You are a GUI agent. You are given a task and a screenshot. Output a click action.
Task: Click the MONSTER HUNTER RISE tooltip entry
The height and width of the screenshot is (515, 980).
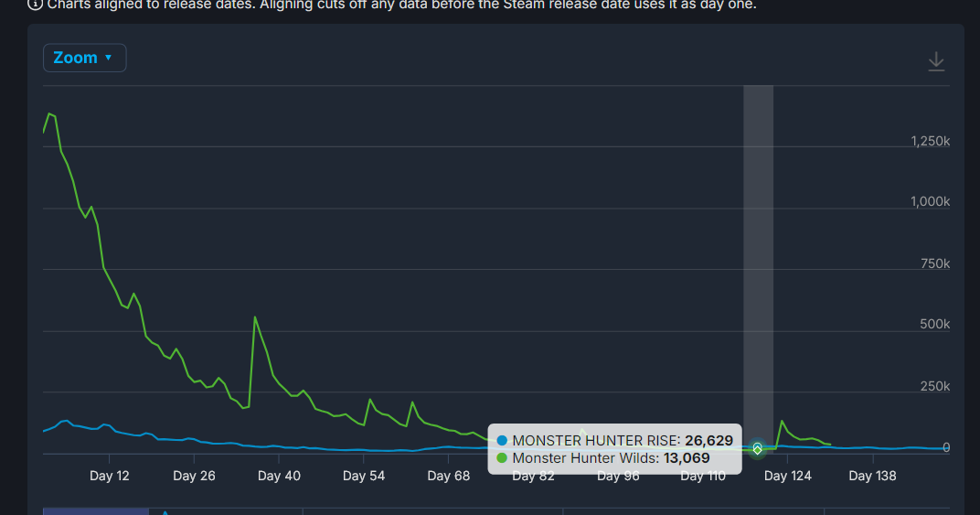pyautogui.click(x=614, y=441)
